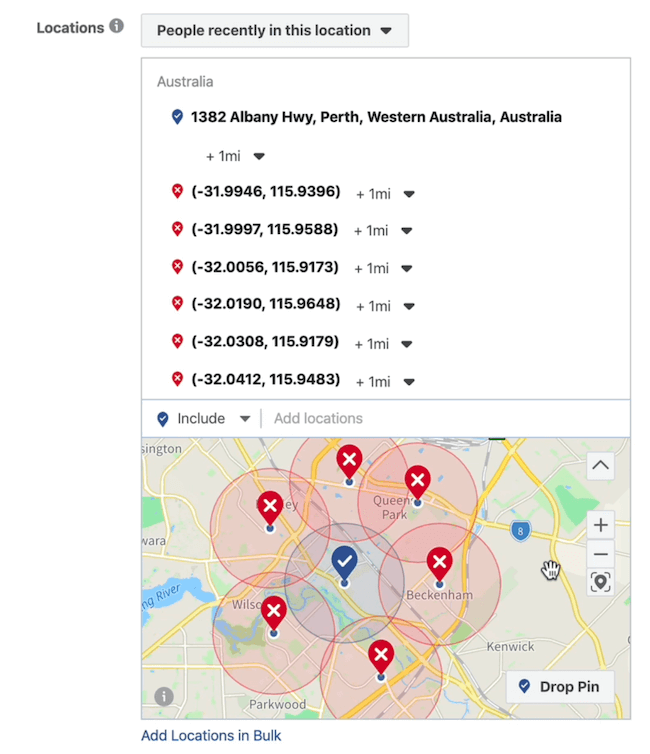Click the Add locations search field
The height and width of the screenshot is (754, 650).
pos(440,419)
